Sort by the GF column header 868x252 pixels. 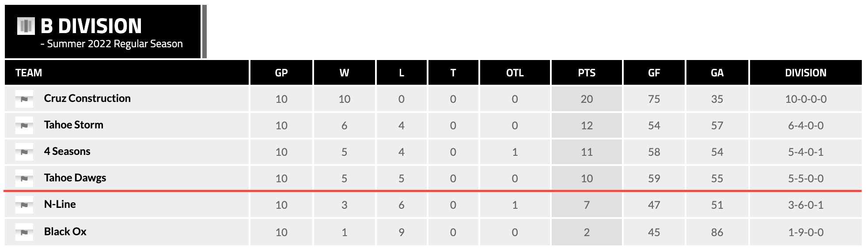pos(654,73)
